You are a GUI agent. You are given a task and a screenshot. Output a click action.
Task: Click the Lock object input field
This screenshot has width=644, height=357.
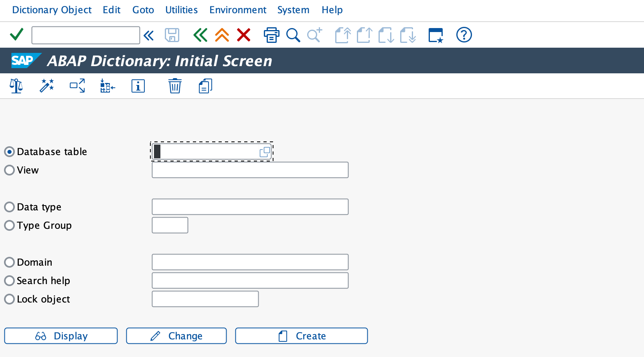click(x=205, y=299)
